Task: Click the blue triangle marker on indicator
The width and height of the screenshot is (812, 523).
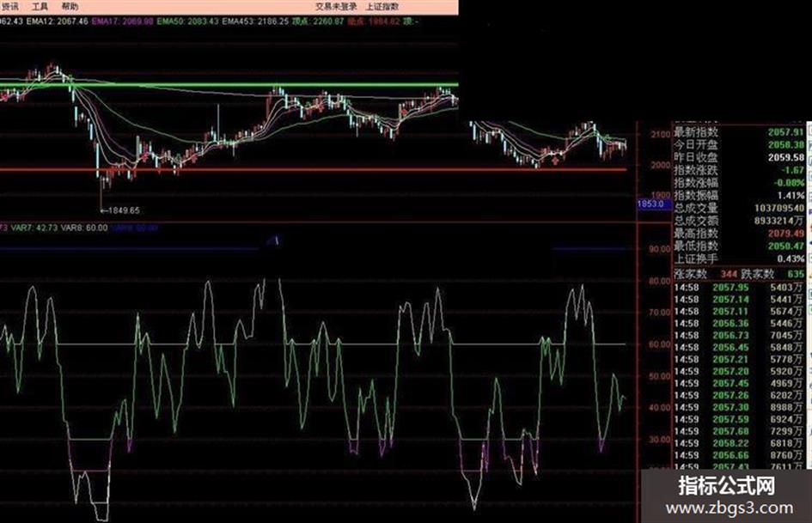Action: [276, 240]
